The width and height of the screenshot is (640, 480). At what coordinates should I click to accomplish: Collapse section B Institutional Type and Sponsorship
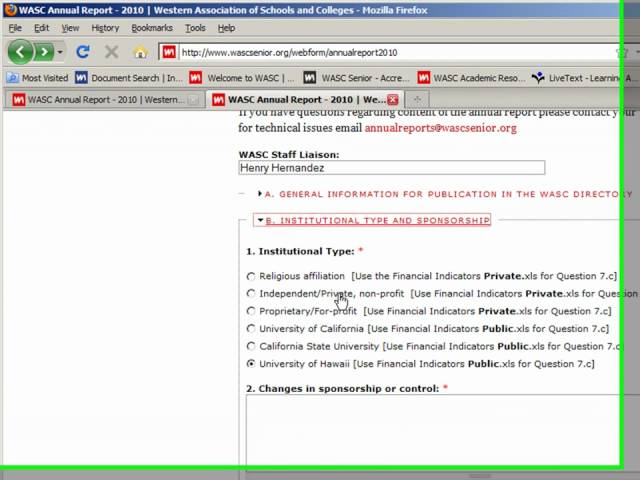pyautogui.click(x=373, y=220)
